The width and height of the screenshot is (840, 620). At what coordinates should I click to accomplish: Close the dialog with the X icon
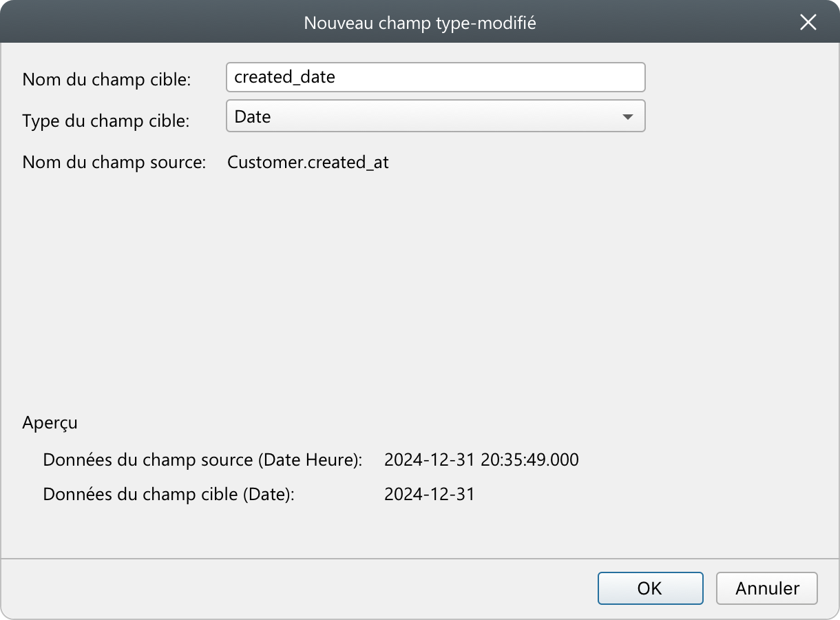click(808, 22)
